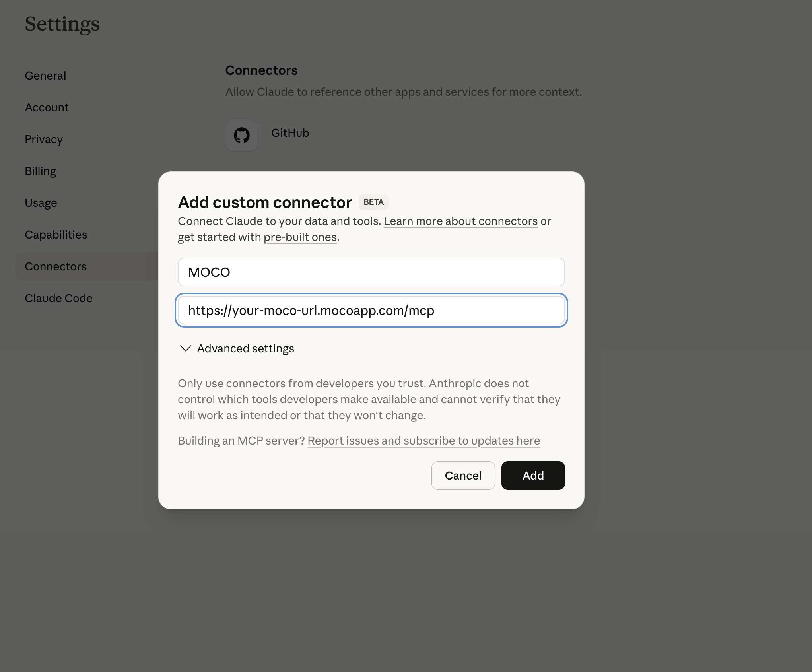Cancel the custom connector dialog
Screen dimensions: 812x672
click(463, 476)
